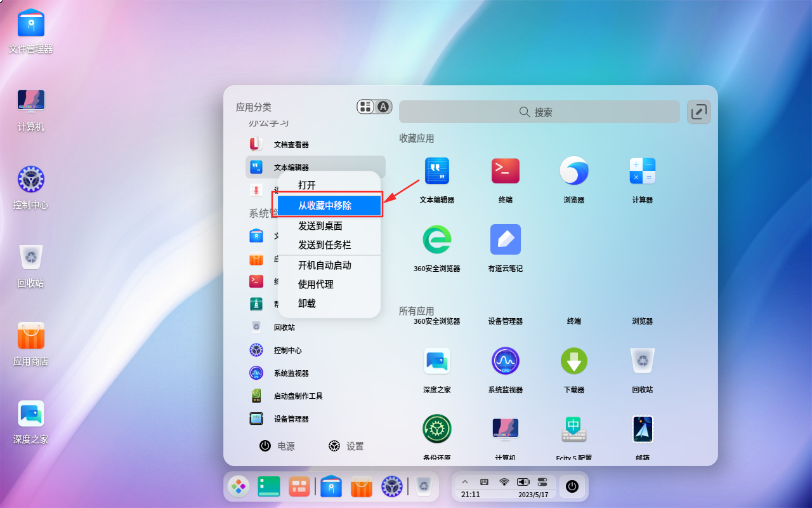Open the 系统监视器 icon in all apps
This screenshot has height=508, width=812.
tap(505, 361)
